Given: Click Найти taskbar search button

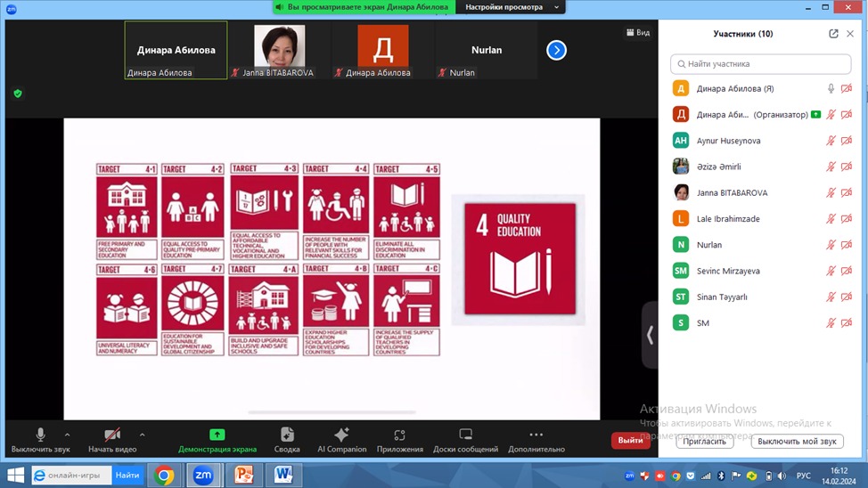Looking at the screenshot, I should coord(127,476).
